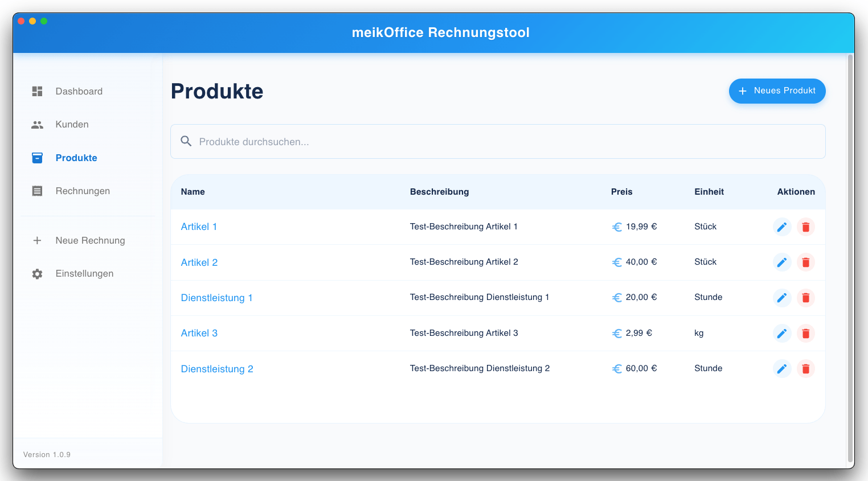Viewport: 868px width, 481px height.
Task: Select the Dashboard icon in the sidebar
Action: coord(37,91)
